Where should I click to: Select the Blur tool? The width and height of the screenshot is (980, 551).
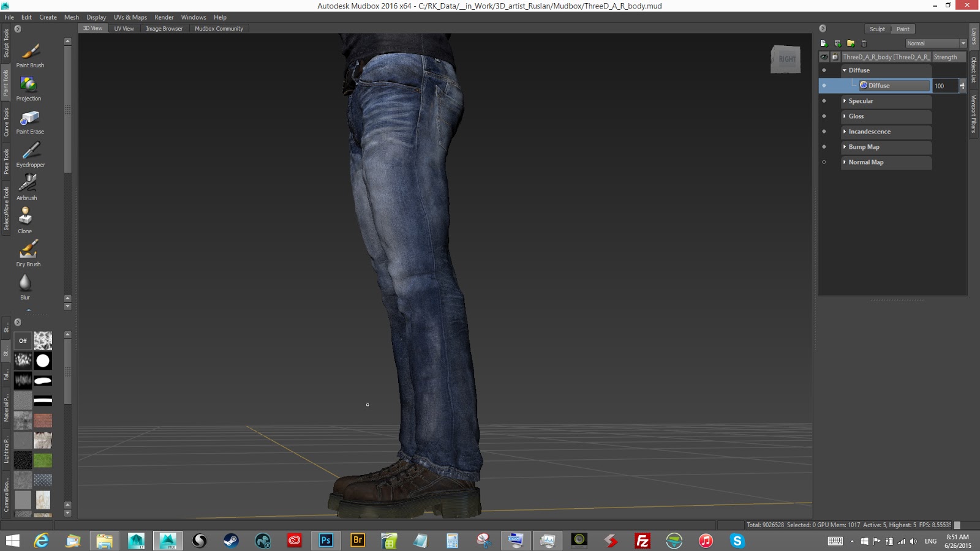[x=25, y=287]
